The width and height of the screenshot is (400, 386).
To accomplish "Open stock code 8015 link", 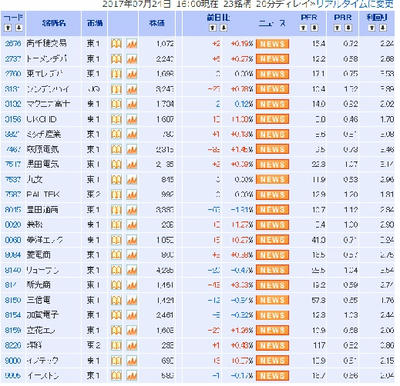I will pyautogui.click(x=13, y=210).
